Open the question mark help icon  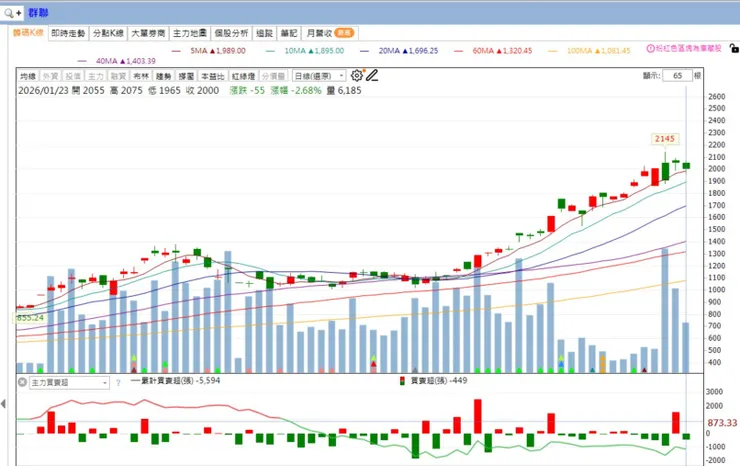[x=118, y=382]
